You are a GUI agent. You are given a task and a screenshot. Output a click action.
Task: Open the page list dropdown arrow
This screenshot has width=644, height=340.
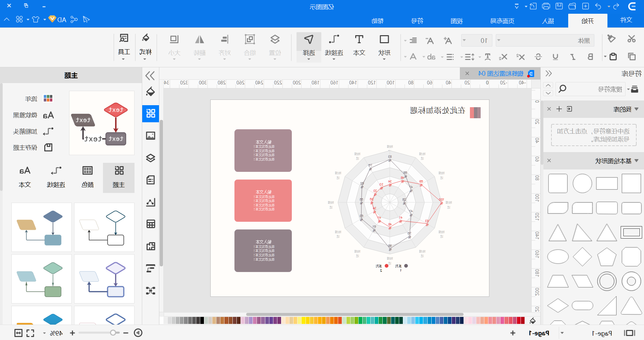click(562, 333)
